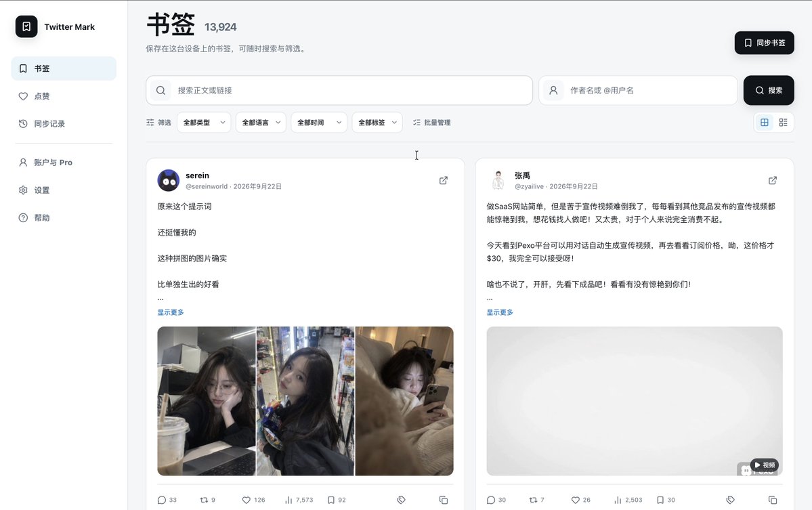Open external link on serein's post

444,180
